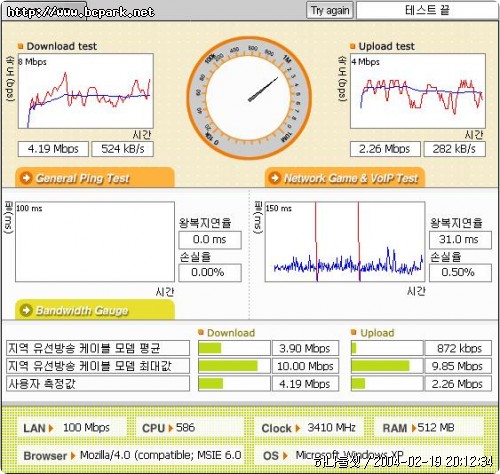Click the 테스트 끝 status field
Image resolution: width=500 pixels, height=474 pixels.
427,10
